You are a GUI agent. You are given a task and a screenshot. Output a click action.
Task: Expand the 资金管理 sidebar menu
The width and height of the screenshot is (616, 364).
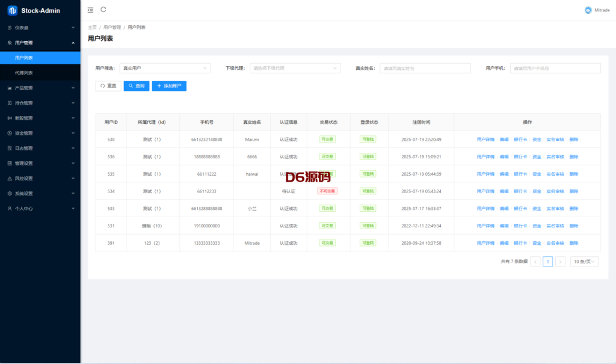click(x=40, y=133)
